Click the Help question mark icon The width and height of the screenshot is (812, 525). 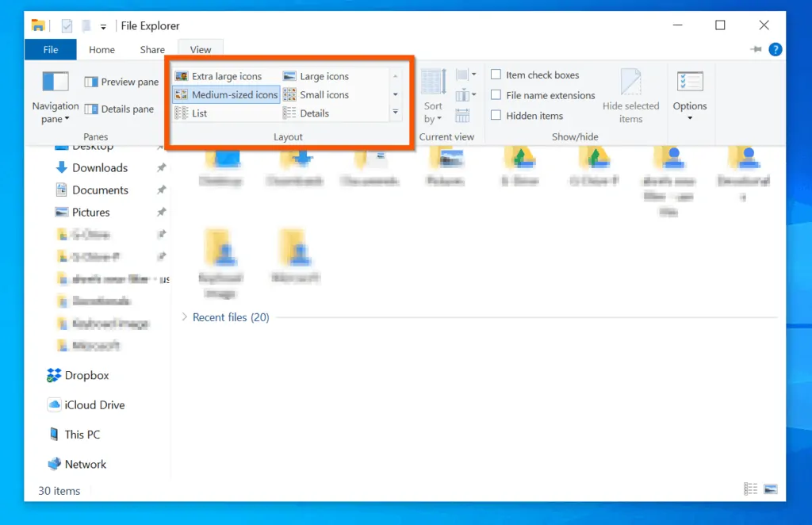pos(775,49)
